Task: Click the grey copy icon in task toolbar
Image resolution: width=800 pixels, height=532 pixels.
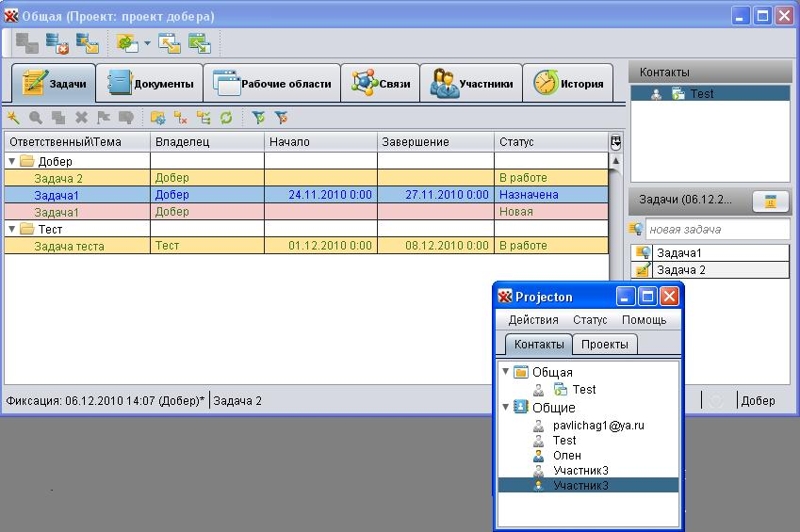Action: coord(58,118)
